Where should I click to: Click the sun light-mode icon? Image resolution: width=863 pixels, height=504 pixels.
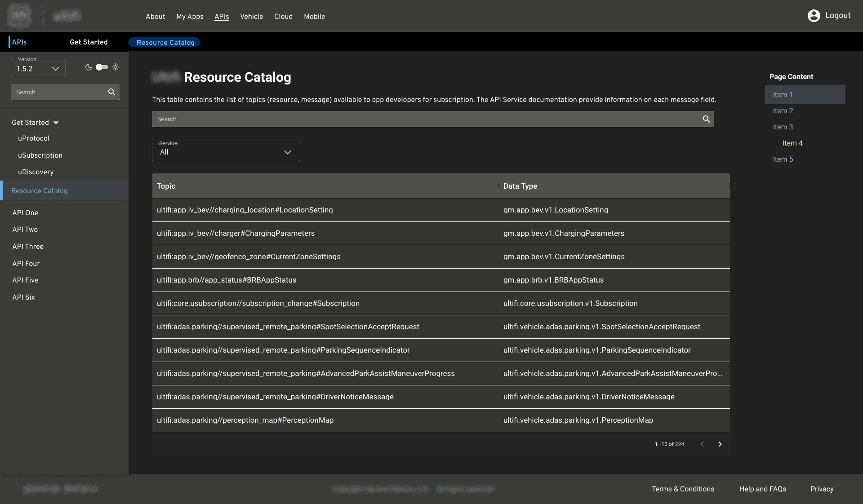[x=116, y=67]
